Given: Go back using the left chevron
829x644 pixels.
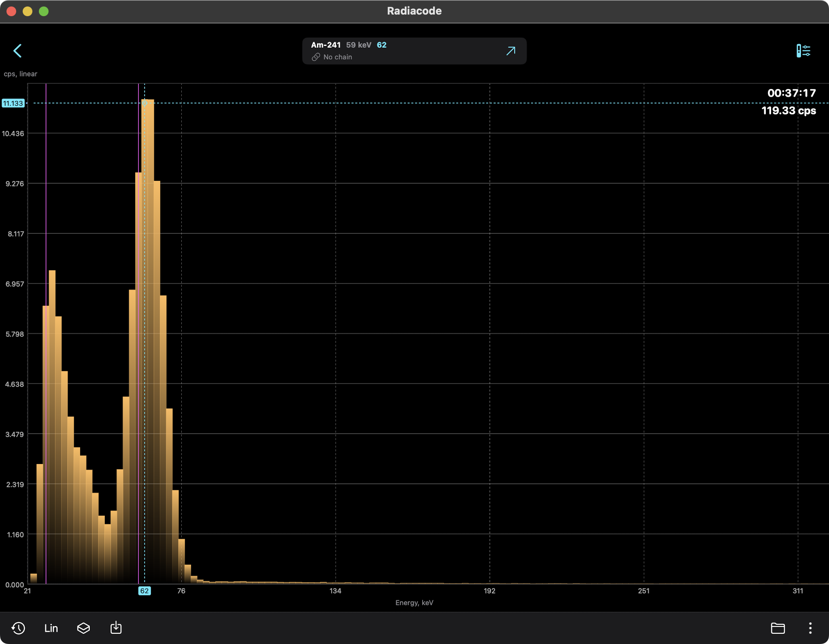Looking at the screenshot, I should pyautogui.click(x=17, y=51).
